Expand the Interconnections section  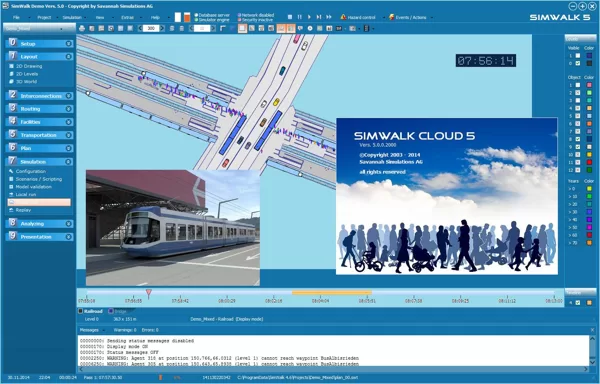click(x=68, y=96)
